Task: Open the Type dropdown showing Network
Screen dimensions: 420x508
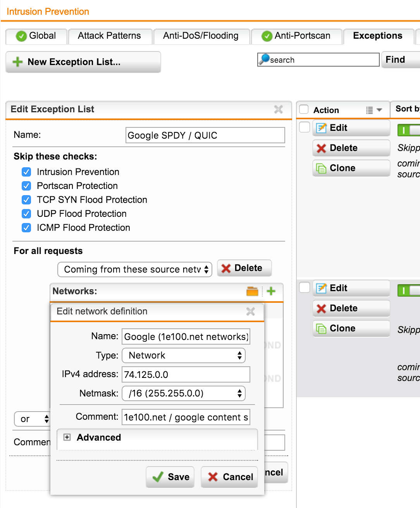Action: coord(184,355)
